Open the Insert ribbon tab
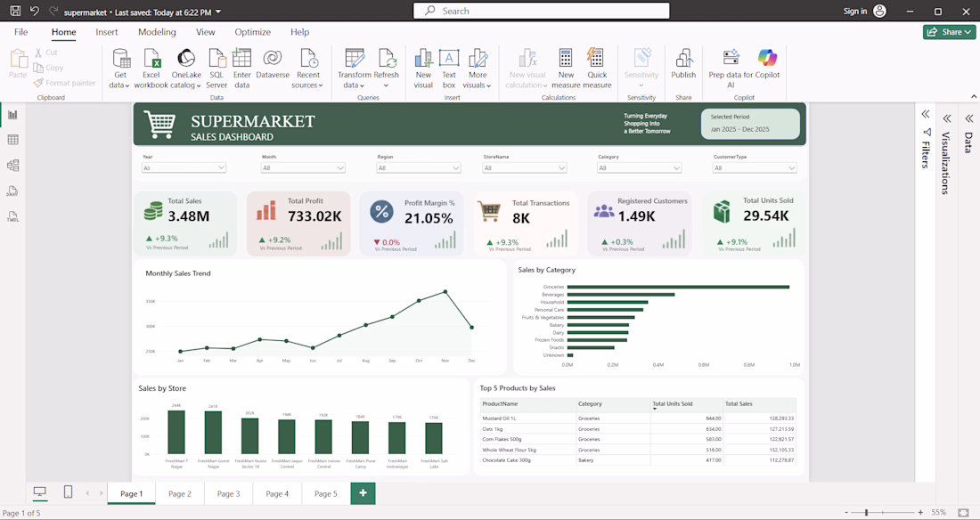Screen dimensions: 980x520 107,32
